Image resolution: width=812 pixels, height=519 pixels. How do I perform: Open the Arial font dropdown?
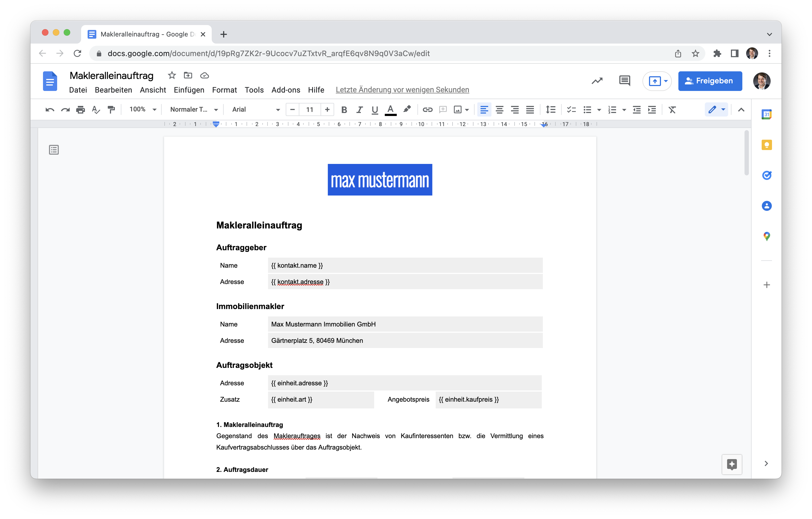point(256,109)
